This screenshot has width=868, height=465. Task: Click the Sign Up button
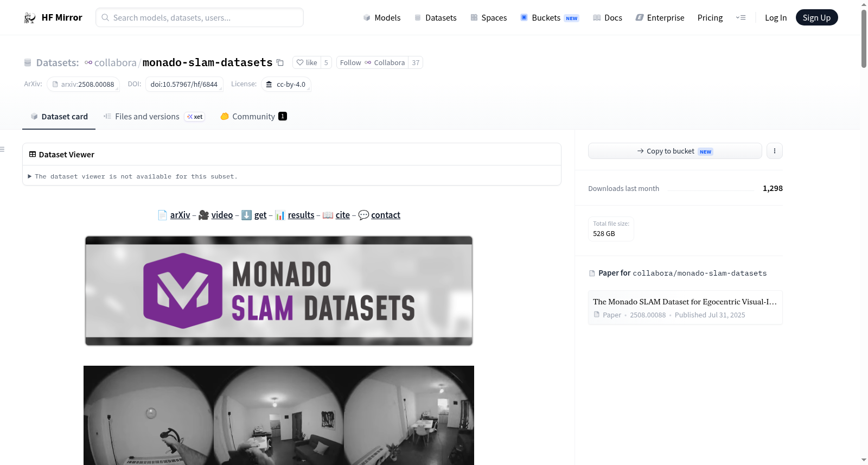[816, 17]
